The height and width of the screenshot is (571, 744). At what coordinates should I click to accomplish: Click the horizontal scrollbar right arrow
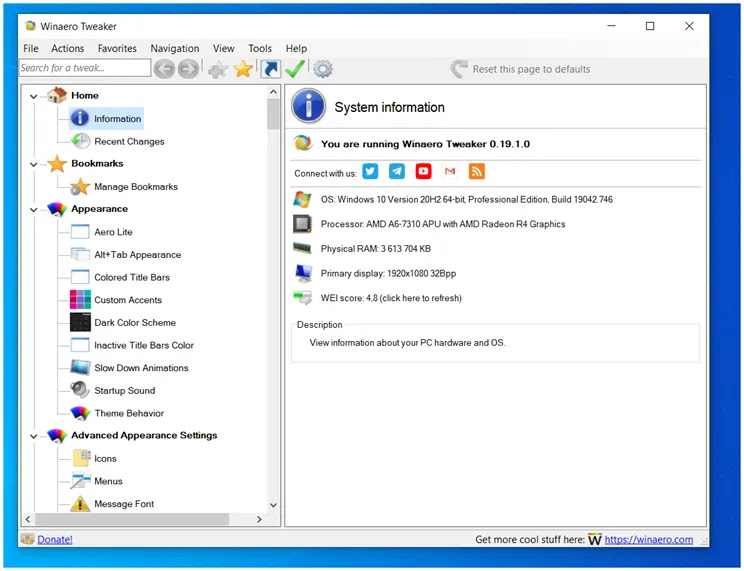(x=259, y=519)
